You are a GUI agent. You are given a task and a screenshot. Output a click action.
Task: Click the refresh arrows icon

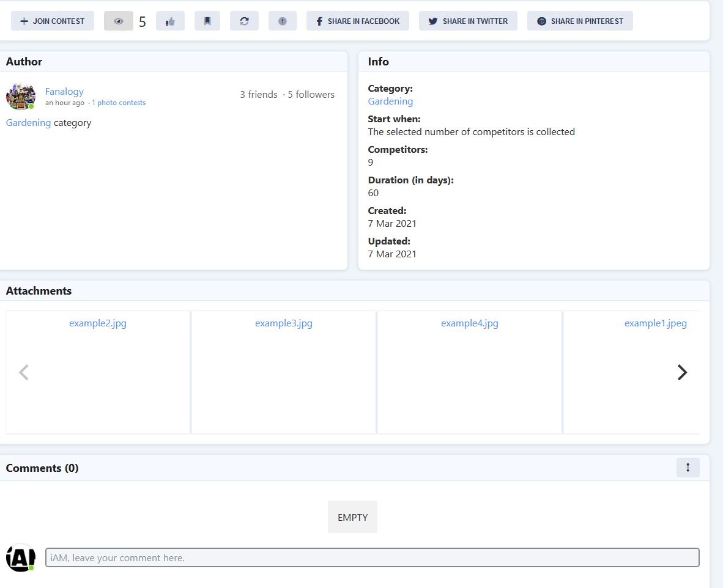click(x=244, y=21)
